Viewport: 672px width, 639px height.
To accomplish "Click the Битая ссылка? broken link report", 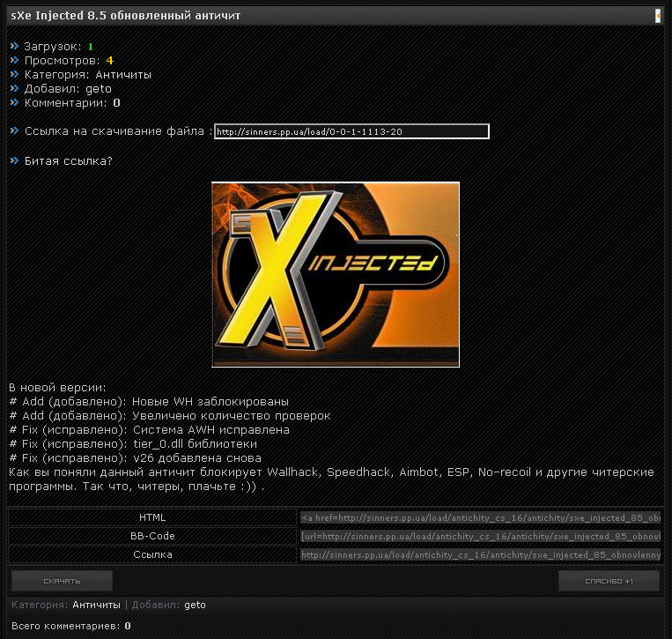I will coord(68,161).
